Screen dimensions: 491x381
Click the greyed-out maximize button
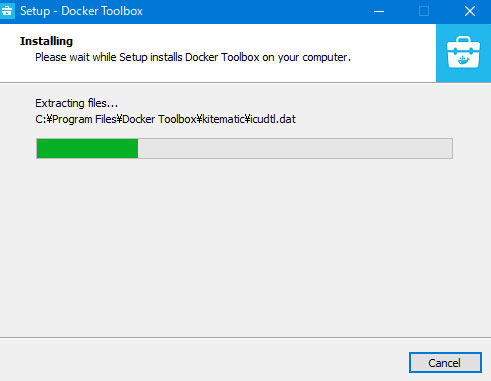point(424,11)
